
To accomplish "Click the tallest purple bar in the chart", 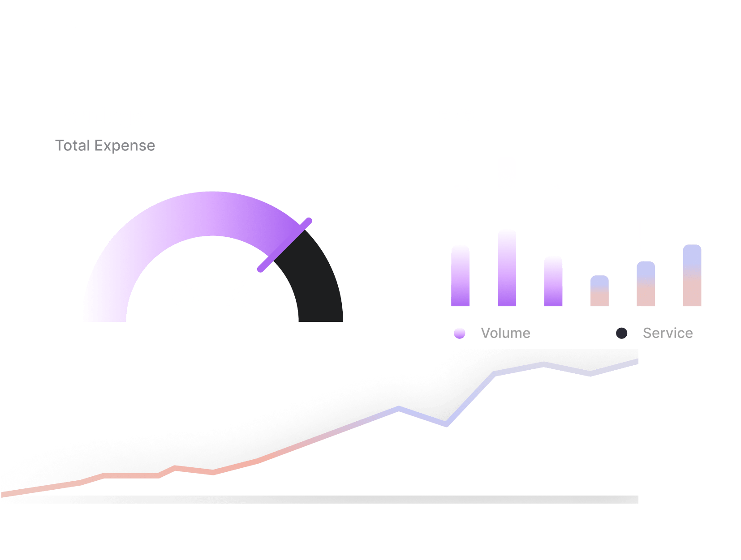I will point(507,268).
